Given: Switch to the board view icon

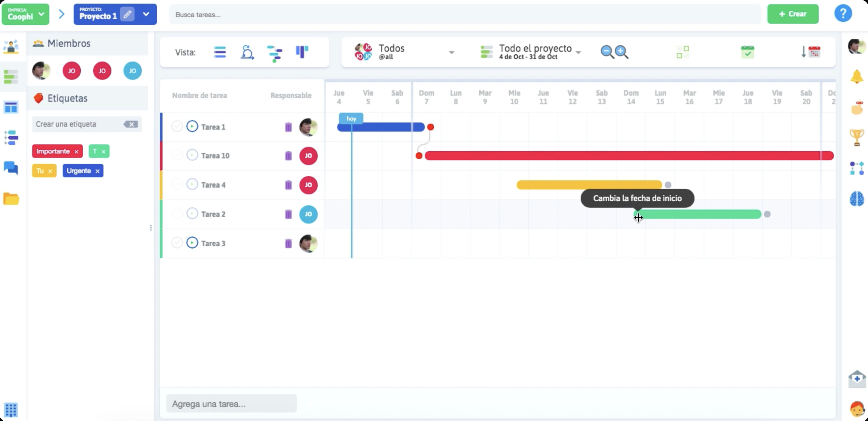Looking at the screenshot, I should click(302, 52).
